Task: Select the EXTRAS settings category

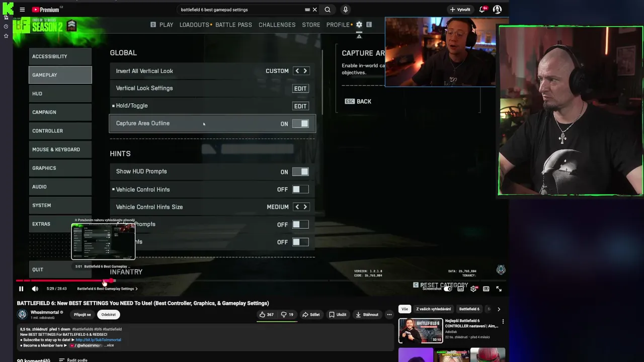Action: click(x=60, y=224)
